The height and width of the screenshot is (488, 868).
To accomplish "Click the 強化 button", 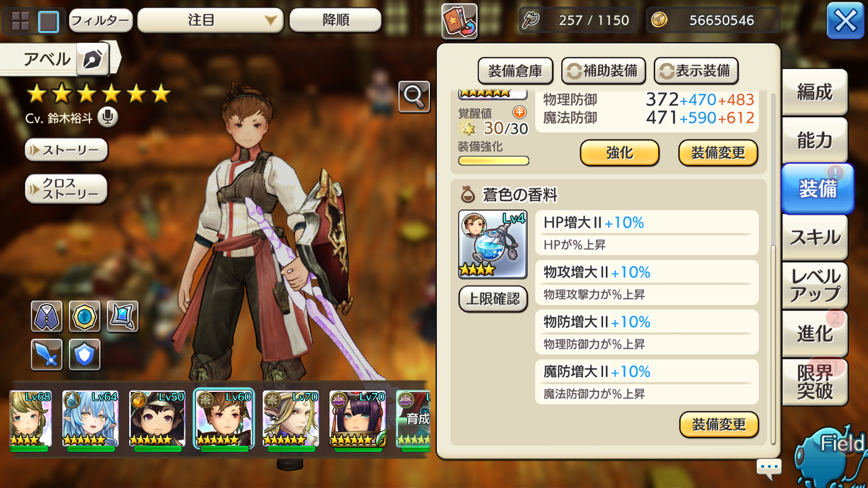I will coord(620,153).
